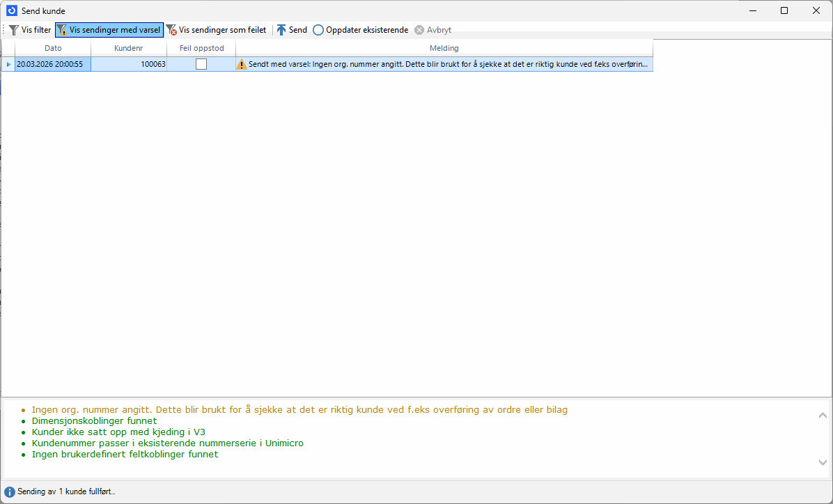
Task: Click the Send kunde app icon in title bar
Action: 11,10
